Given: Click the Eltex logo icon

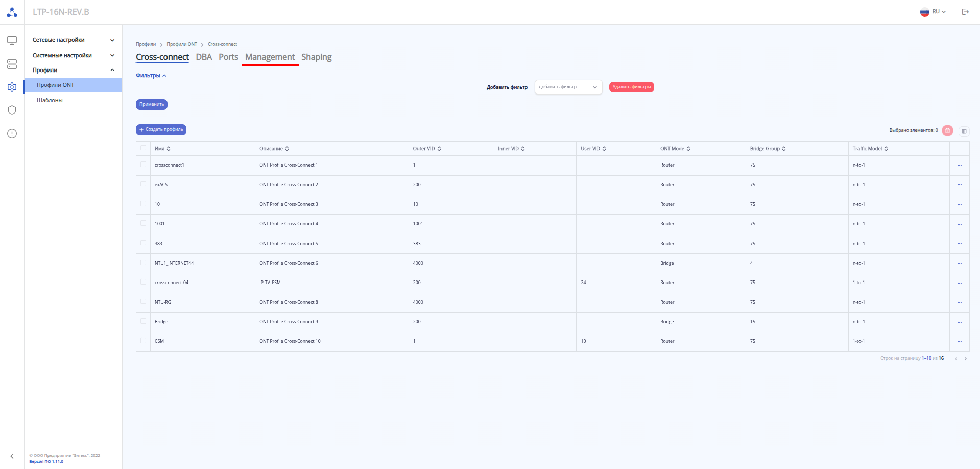Looking at the screenshot, I should click(12, 12).
